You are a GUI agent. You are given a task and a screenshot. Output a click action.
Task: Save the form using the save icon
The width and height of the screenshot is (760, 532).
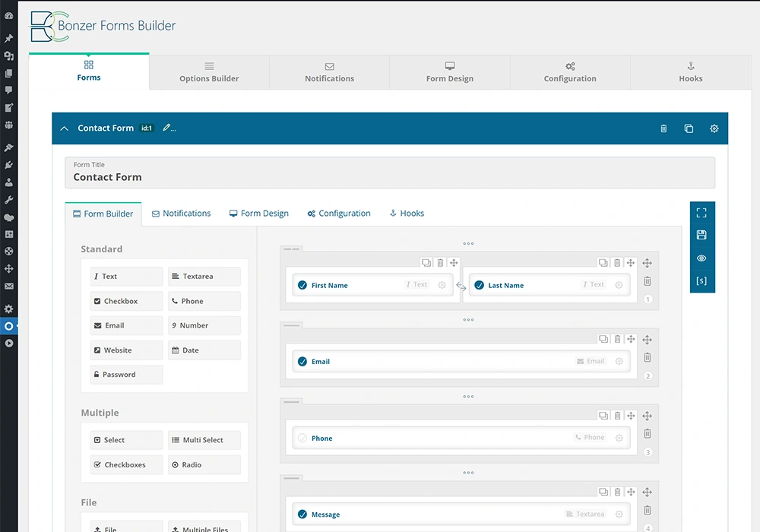click(701, 236)
